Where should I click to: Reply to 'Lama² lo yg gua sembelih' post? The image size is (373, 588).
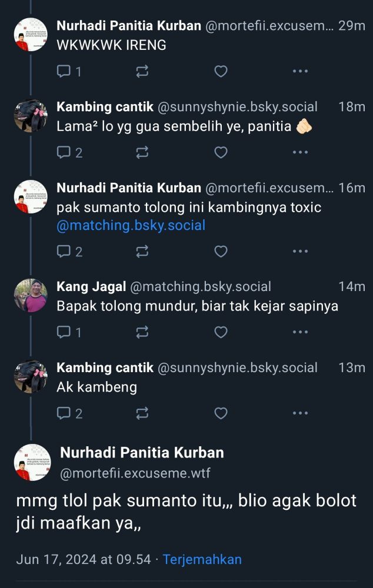tap(69, 152)
